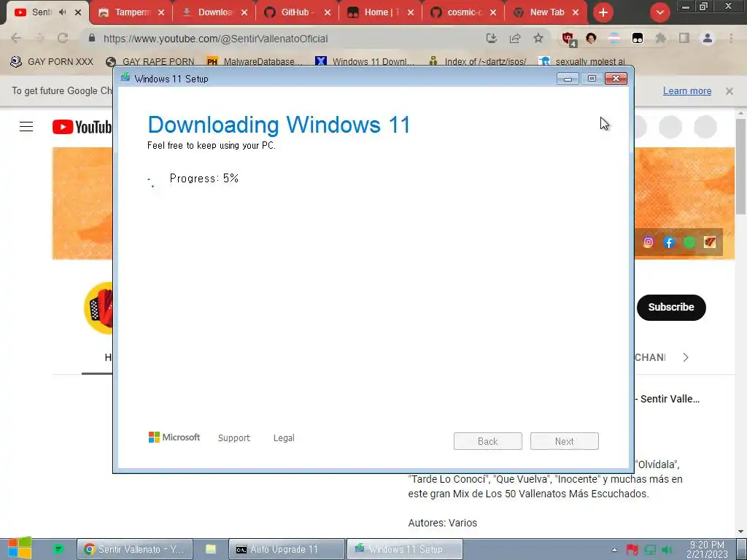Dismiss the Chrome update infobar
Image resolution: width=747 pixels, height=560 pixels.
pos(729,91)
